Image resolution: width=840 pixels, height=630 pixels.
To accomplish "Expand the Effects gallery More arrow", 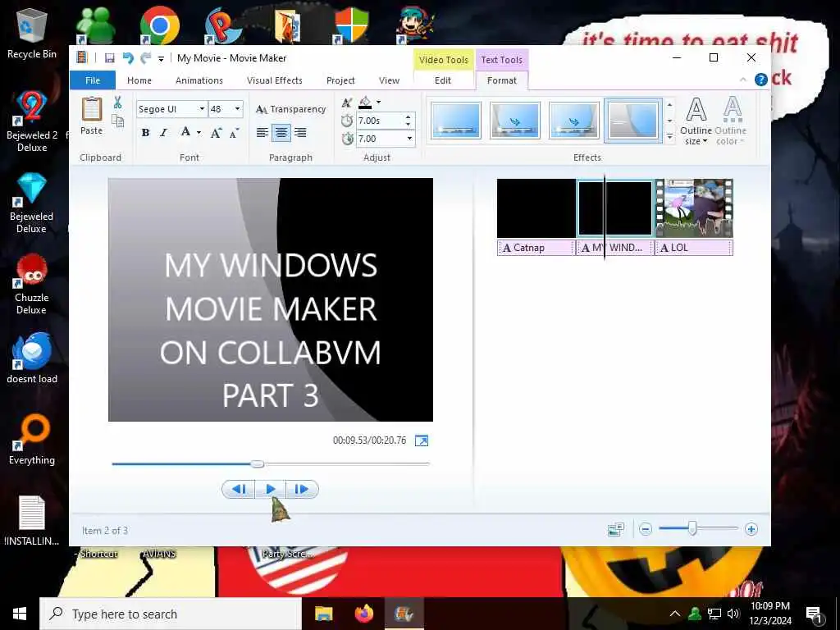I will click(669, 137).
